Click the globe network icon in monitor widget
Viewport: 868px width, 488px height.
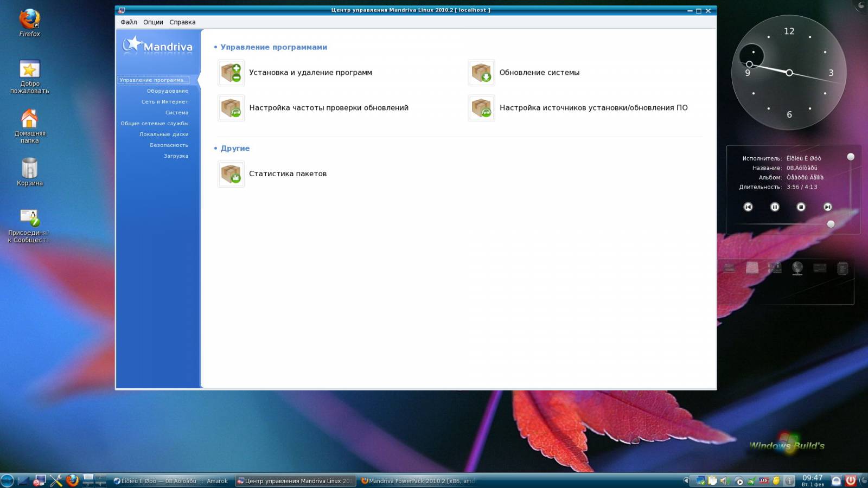797,268
